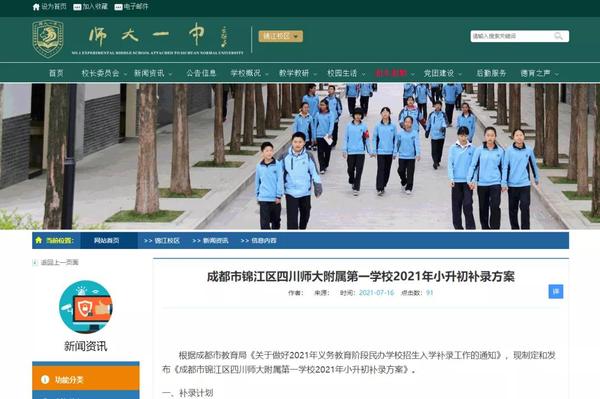Screen dimensions: 600x399
Task: Click the 一、补录计划 heading
Action: click(x=188, y=393)
